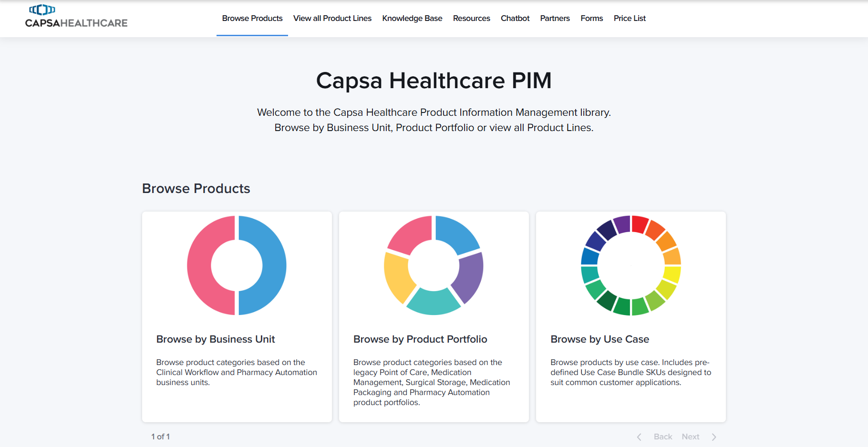This screenshot has width=868, height=447.
Task: Click the left chevron beside Back
Action: pos(639,437)
